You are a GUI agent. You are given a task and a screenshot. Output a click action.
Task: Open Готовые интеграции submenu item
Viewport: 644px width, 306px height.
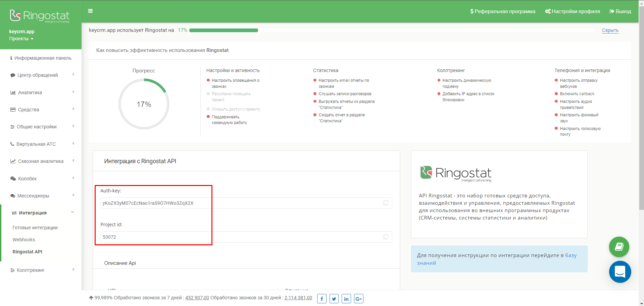(35, 228)
